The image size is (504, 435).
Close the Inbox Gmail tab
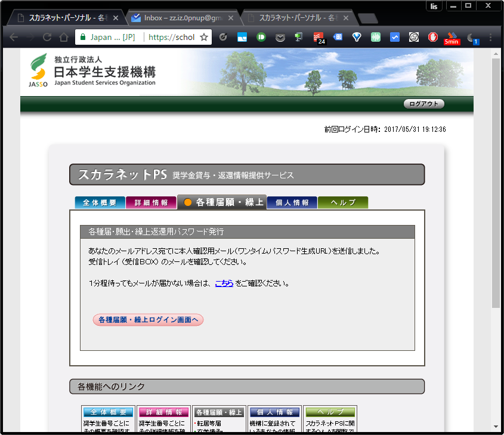231,18
